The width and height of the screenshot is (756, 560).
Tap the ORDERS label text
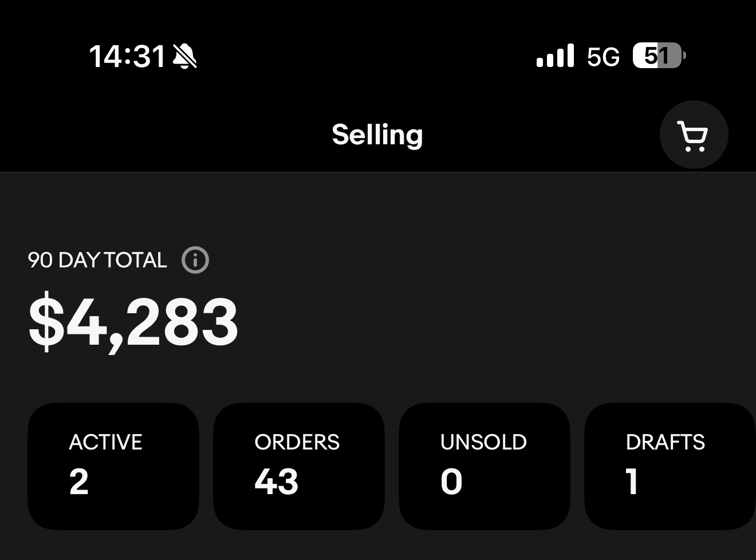[x=297, y=442]
